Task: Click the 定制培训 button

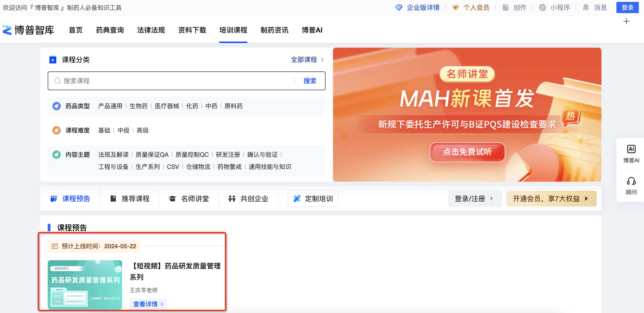Action: 313,199
